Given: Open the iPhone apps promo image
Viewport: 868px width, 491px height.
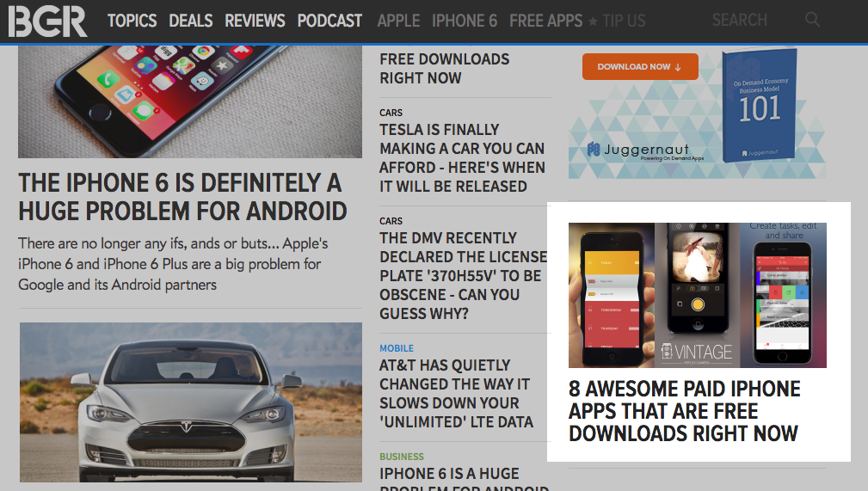Looking at the screenshot, I should (x=698, y=295).
